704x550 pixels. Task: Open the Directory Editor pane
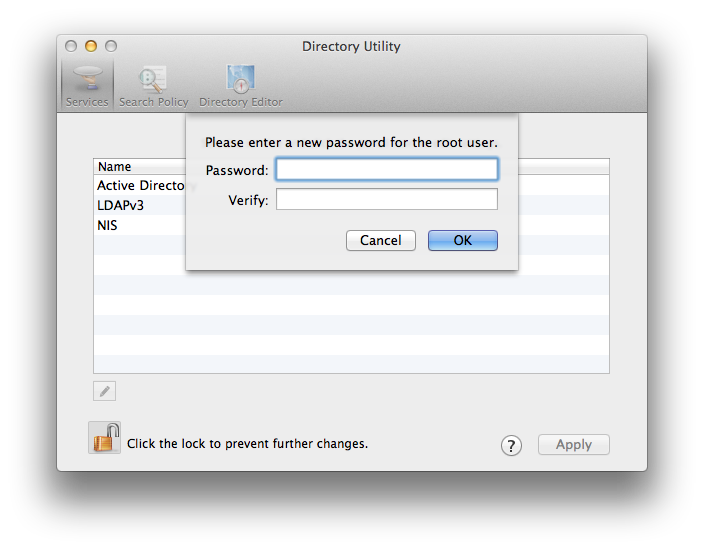click(x=240, y=83)
